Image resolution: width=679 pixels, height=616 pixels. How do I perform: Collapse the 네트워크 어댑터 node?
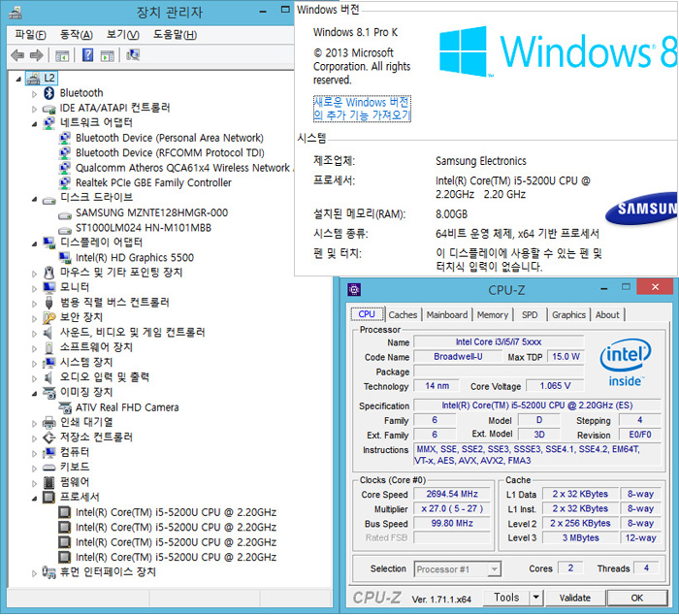(x=34, y=124)
